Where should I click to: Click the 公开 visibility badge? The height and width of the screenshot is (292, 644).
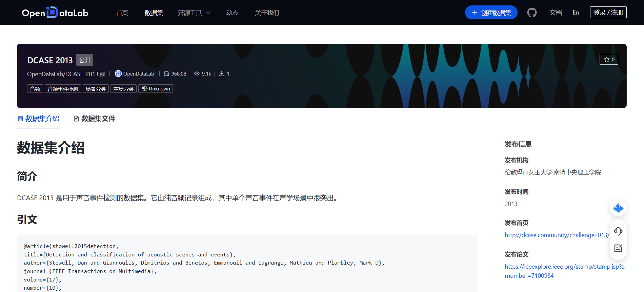pyautogui.click(x=85, y=60)
